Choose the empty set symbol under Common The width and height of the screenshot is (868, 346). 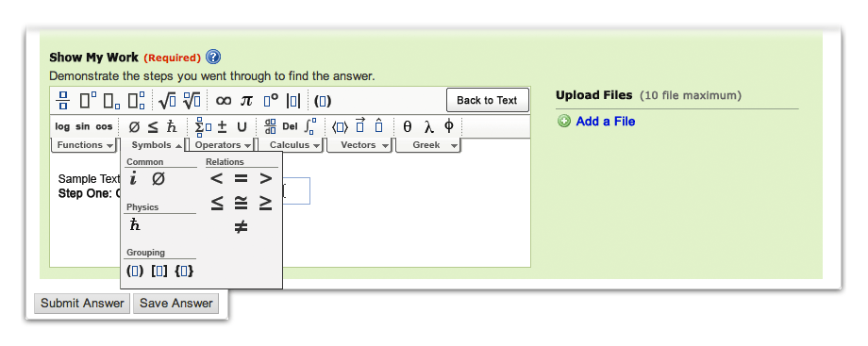tap(159, 179)
